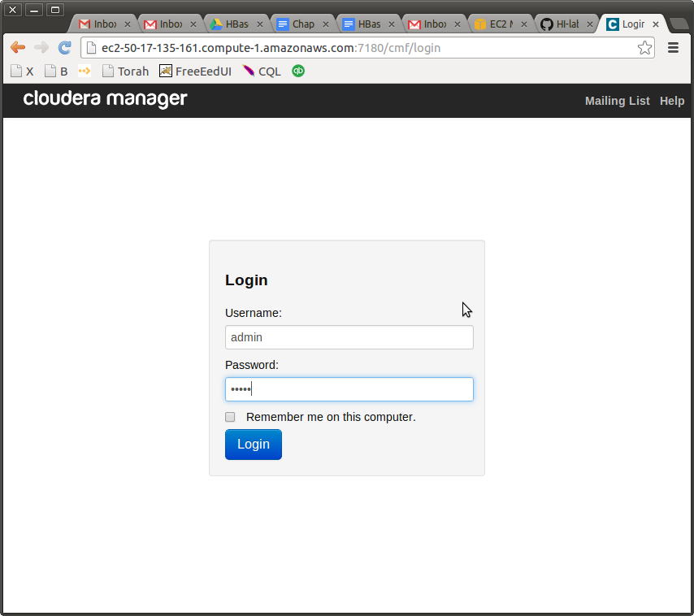Maximize the browser window
Image resolution: width=694 pixels, height=616 pixels.
pos(55,9)
